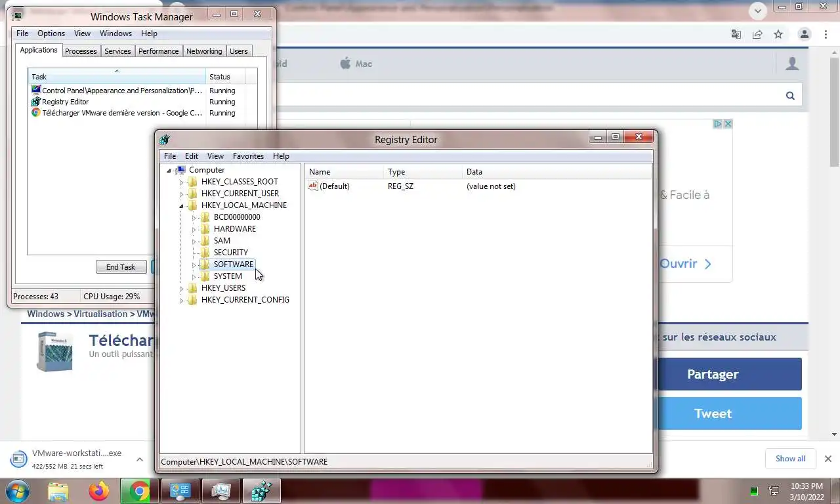Switch to the Processes tab
Screen dimensions: 840x504
[x=81, y=51]
